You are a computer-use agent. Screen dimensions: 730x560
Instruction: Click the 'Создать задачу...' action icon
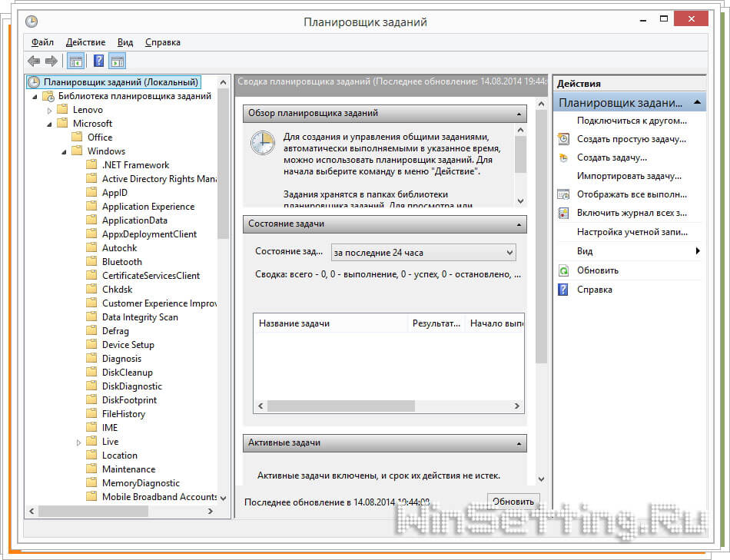coord(563,157)
